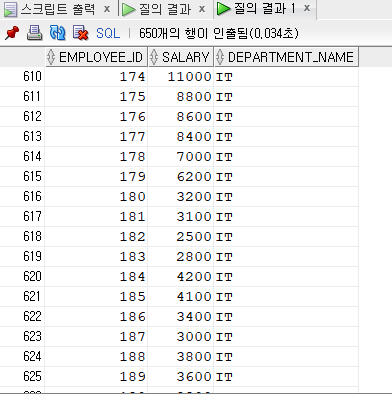Click salary cell 8400
Viewport: 392px width, 394px height.
[181, 137]
